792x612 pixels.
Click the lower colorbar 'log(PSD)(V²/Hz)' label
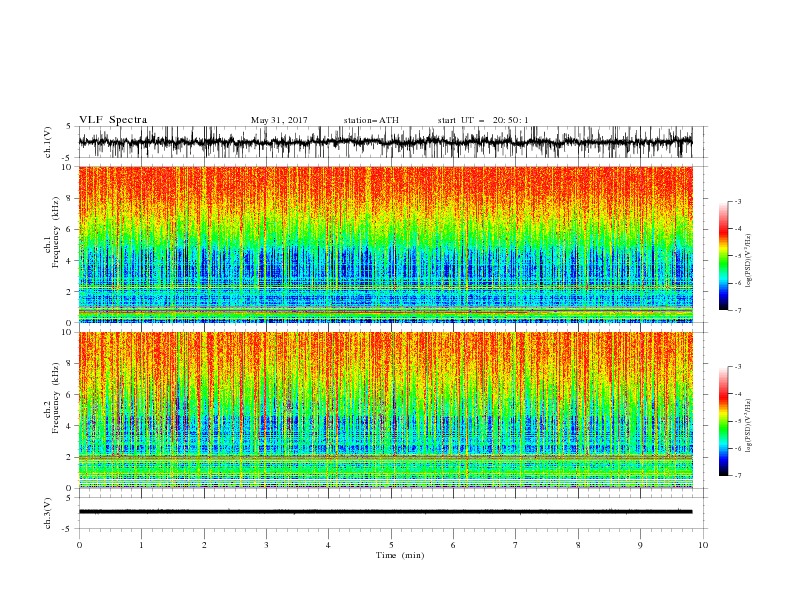[749, 426]
